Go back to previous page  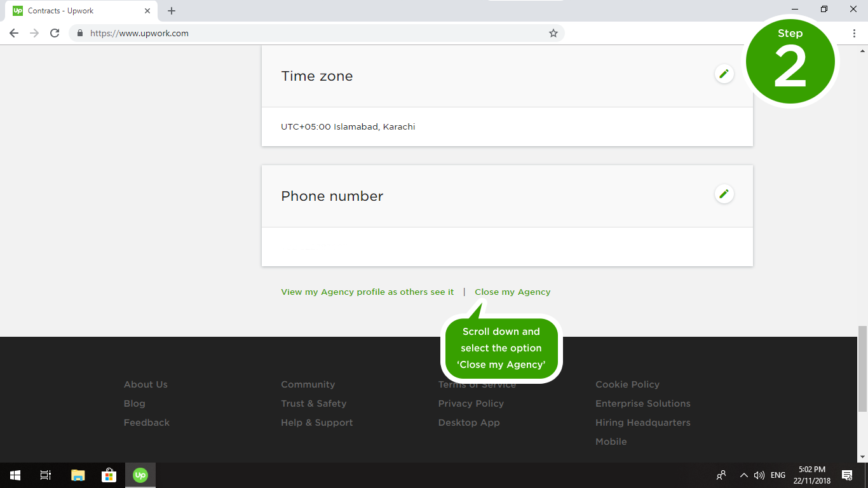pos(14,33)
